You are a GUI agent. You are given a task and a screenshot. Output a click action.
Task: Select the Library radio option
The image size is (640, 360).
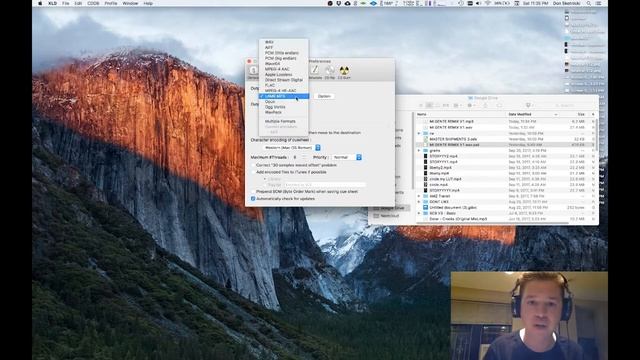(265, 179)
